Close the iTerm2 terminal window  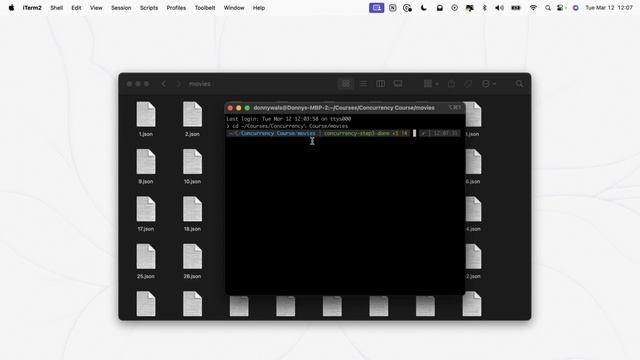[x=230, y=108]
